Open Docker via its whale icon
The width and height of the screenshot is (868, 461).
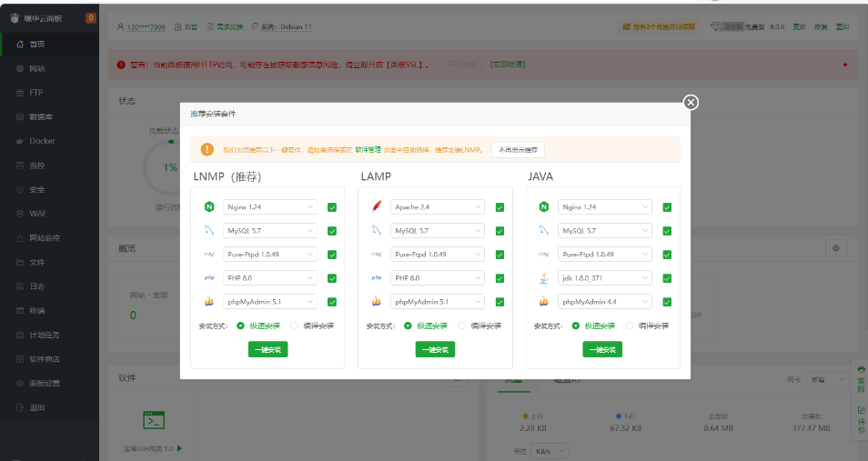(20, 141)
